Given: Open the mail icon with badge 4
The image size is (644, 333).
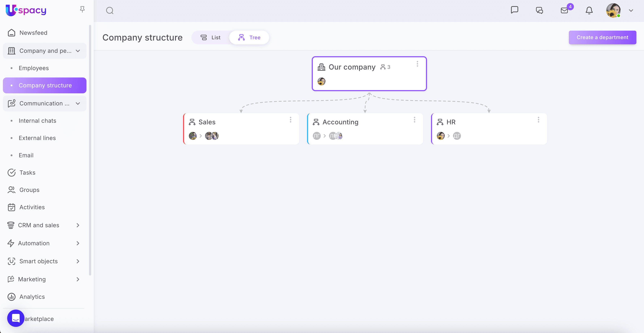Looking at the screenshot, I should coord(564,10).
